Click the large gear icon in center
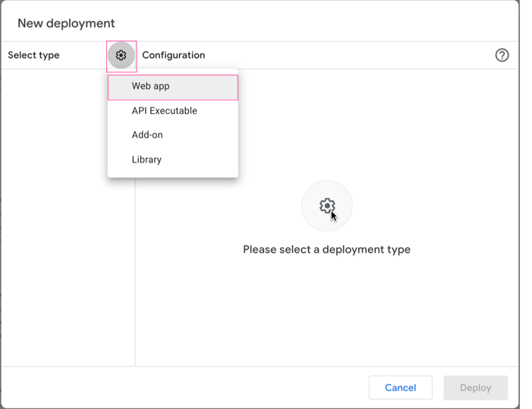This screenshot has width=532, height=409. [x=327, y=206]
